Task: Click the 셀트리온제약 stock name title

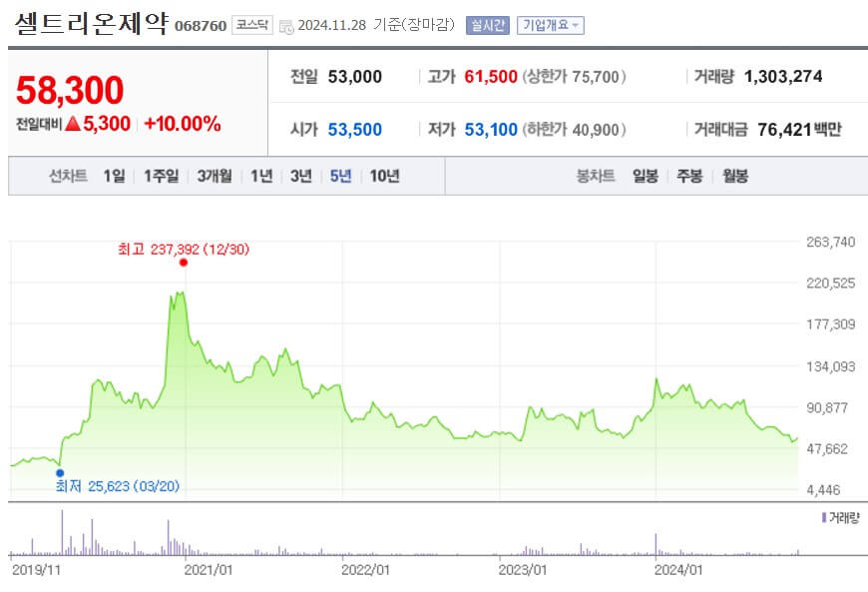Action: tap(92, 24)
